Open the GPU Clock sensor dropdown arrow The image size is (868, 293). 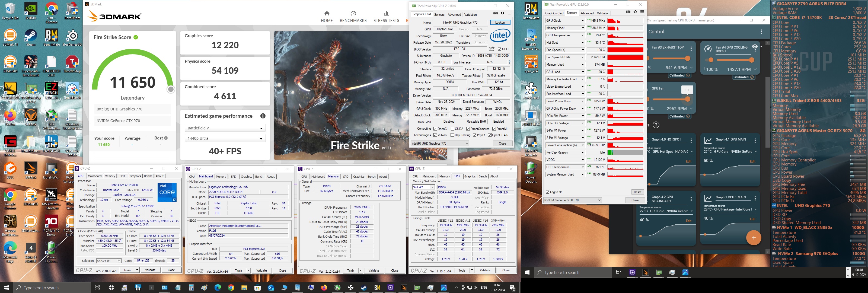click(583, 21)
